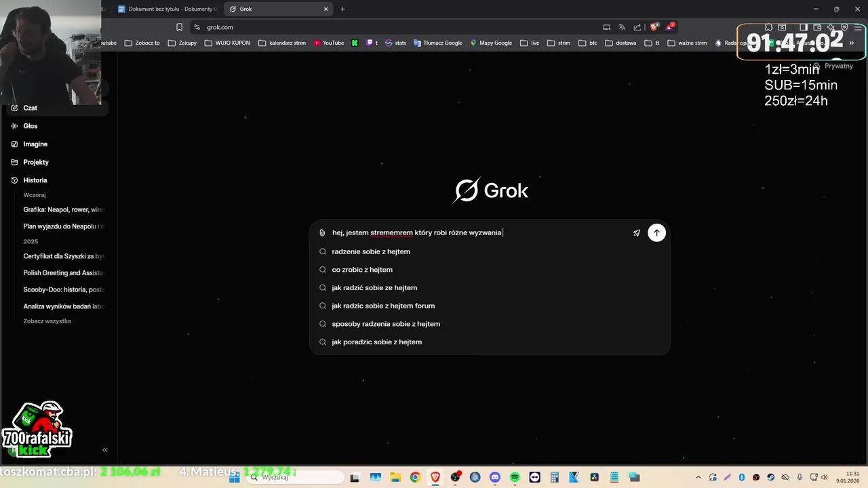
Task: Click Brave Rewards triangle icon
Action: 669,27
